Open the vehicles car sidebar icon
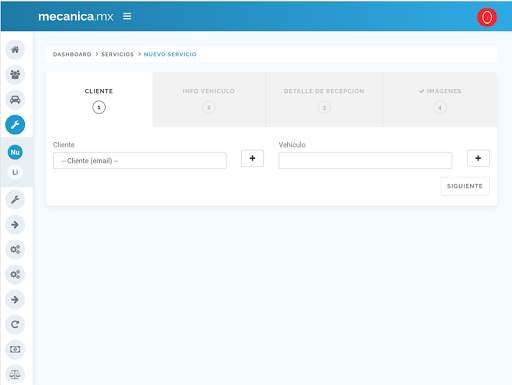This screenshot has height=385, width=512. pyautogui.click(x=15, y=99)
